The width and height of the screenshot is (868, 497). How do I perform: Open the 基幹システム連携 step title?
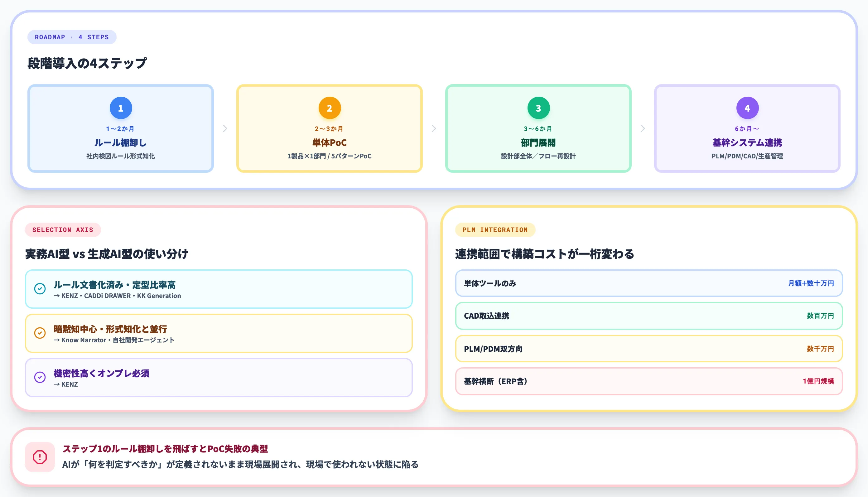click(747, 143)
